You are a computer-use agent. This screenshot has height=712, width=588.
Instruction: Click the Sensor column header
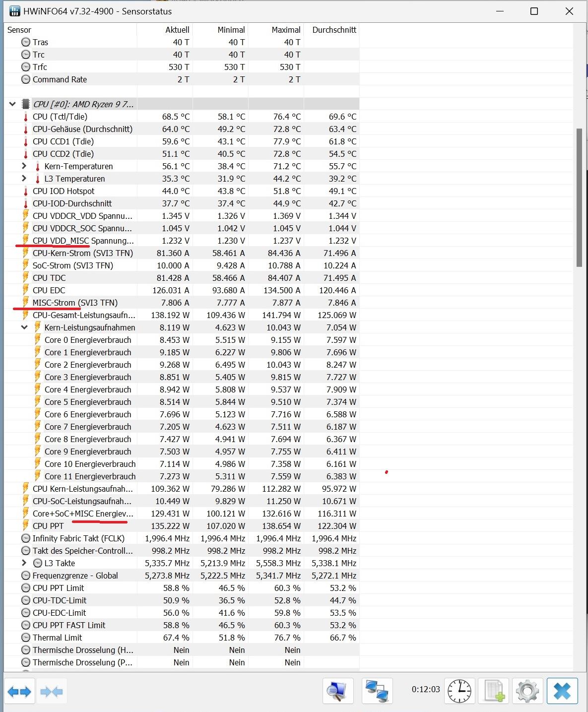[x=70, y=30]
